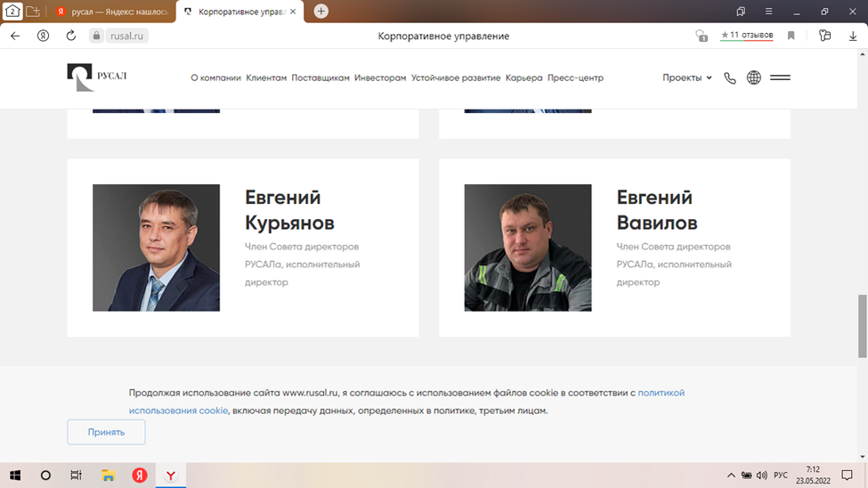Expand the Проекты dropdown
The image size is (868, 488).
click(x=687, y=77)
